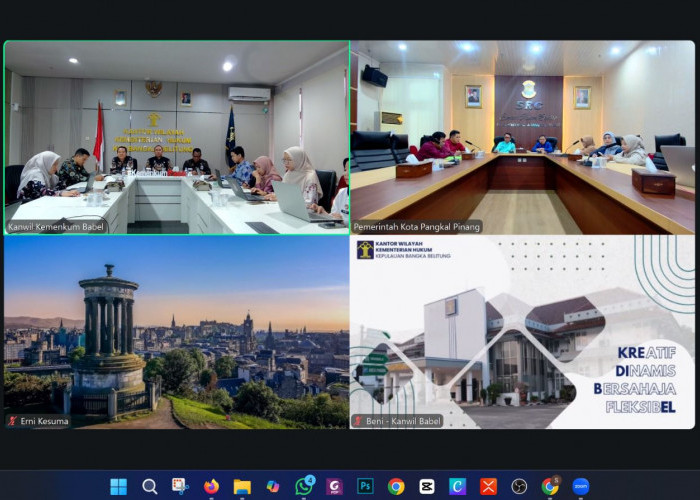
Task: Select the Pemerintah Kota Pangkal Pinang video tile
Action: coord(522,130)
